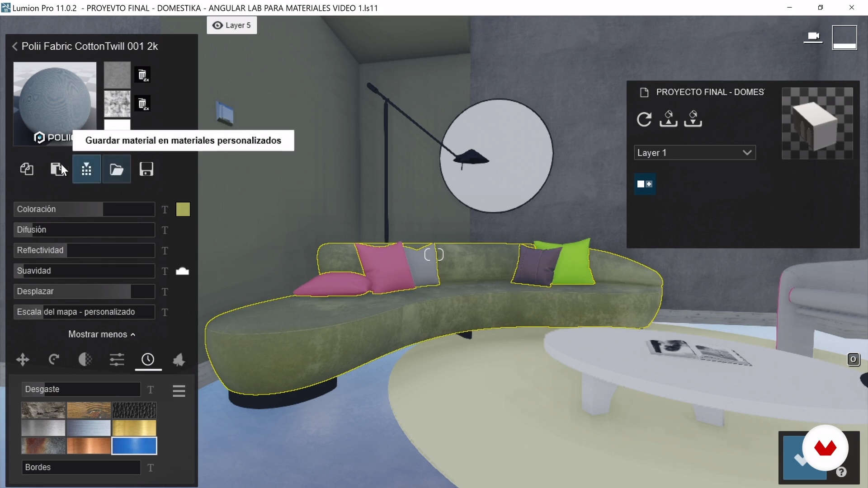Select the gold weathering preset

point(134,428)
